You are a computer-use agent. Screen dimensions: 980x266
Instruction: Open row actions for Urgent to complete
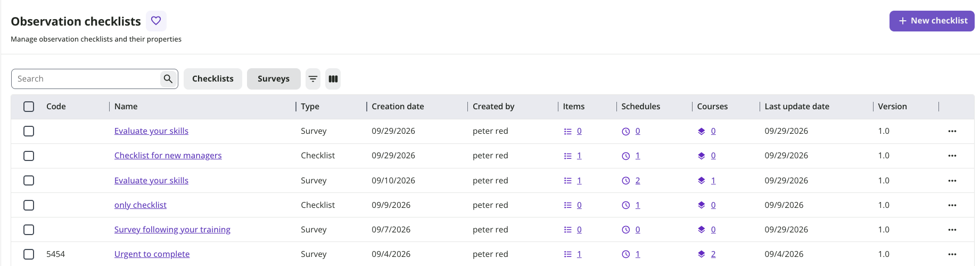point(952,254)
